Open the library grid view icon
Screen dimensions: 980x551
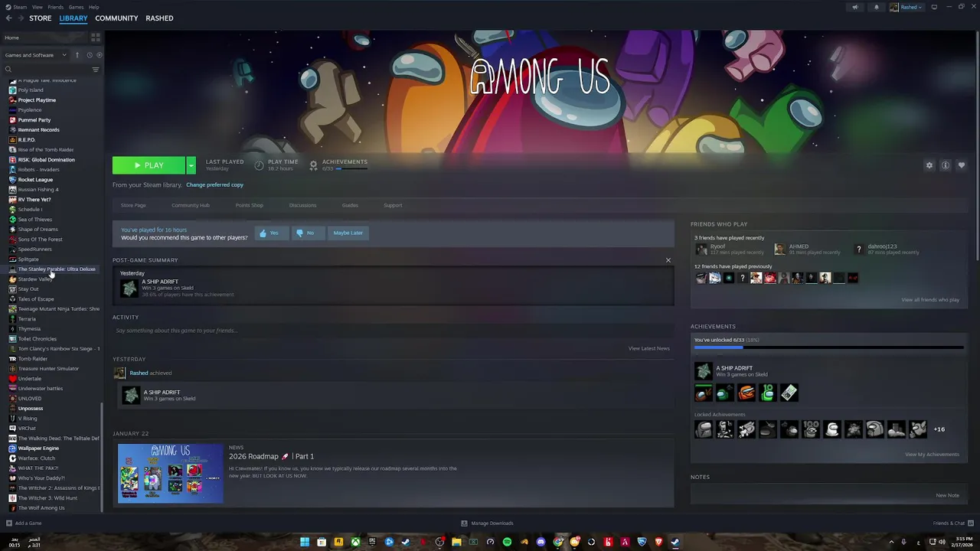tap(96, 37)
